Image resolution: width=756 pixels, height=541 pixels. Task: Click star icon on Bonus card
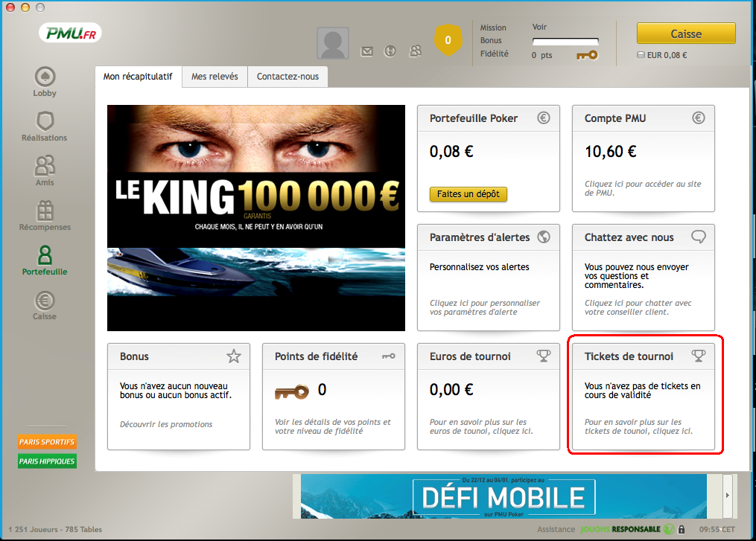click(234, 356)
